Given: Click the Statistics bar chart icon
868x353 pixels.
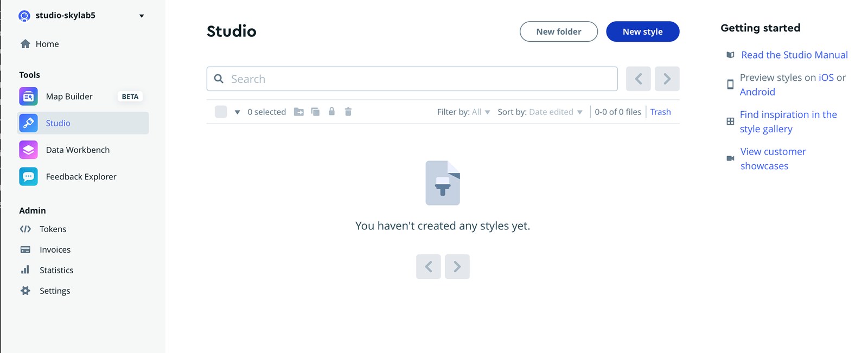Looking at the screenshot, I should pos(25,269).
